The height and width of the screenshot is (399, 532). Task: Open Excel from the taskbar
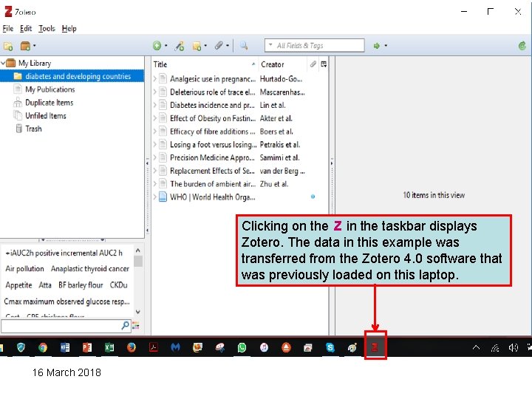click(109, 347)
